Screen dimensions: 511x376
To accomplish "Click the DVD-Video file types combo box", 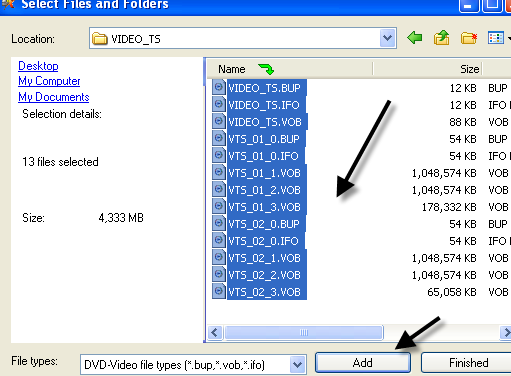I will click(193, 365).
